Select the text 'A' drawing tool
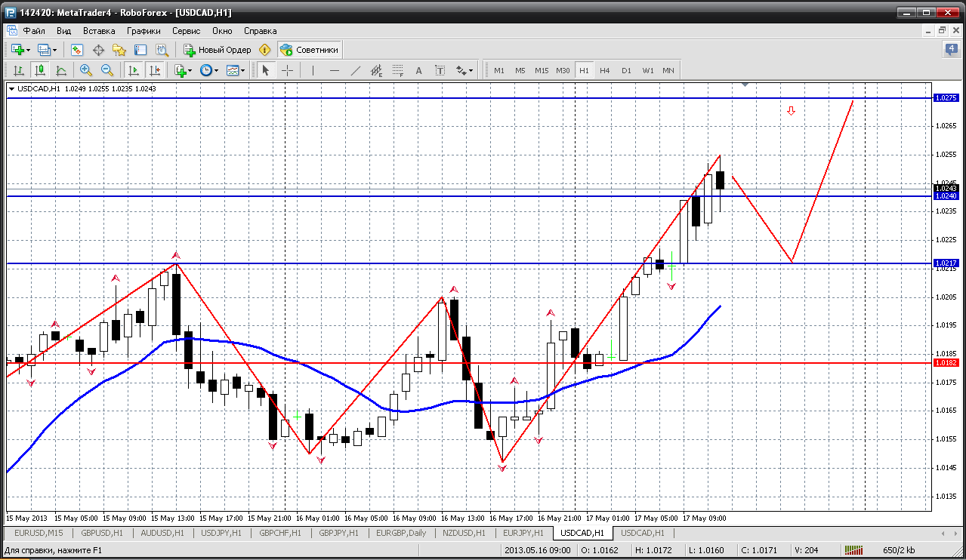 tap(419, 70)
